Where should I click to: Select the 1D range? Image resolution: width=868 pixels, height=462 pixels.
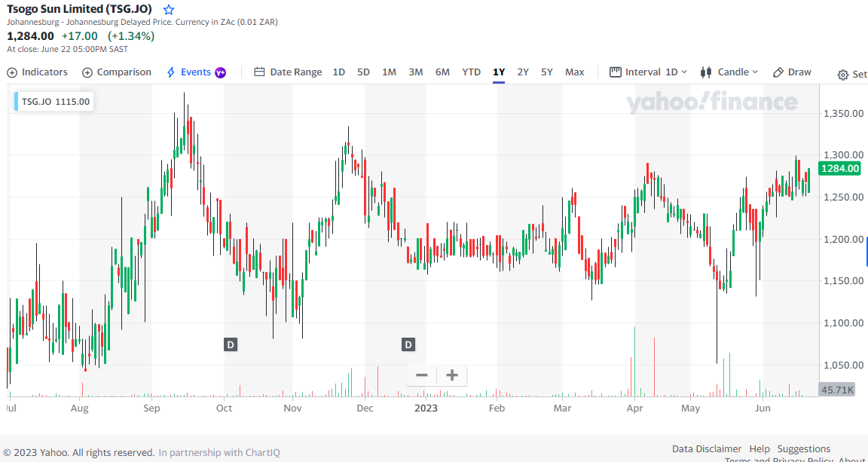339,72
